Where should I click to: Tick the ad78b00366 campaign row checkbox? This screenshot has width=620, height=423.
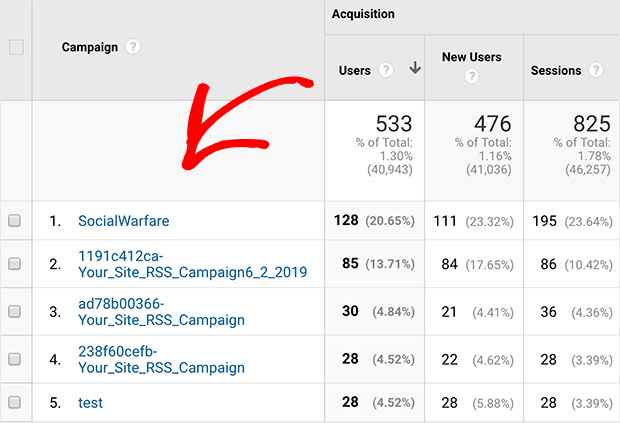click(x=15, y=312)
